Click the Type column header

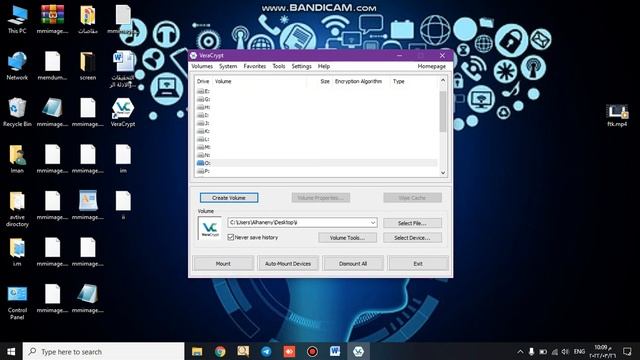tap(414, 81)
